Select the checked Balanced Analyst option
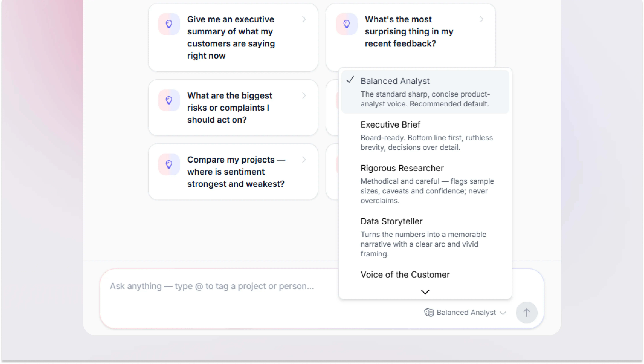644x364 pixels. (425, 92)
